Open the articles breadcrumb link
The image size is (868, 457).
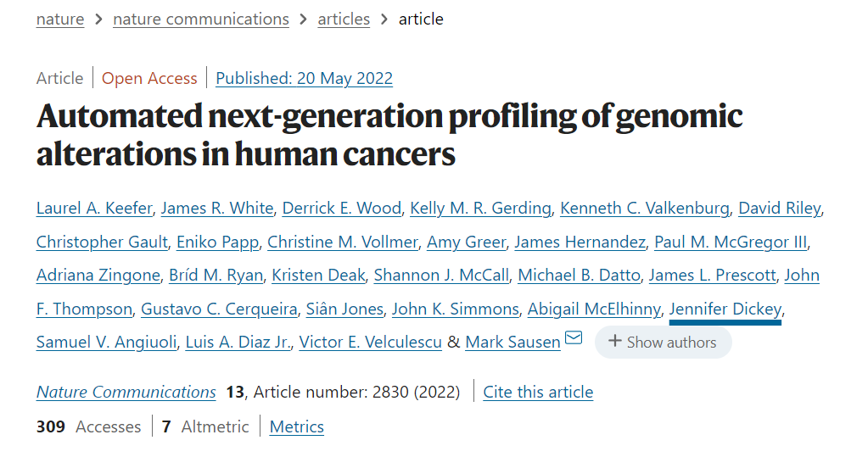(344, 20)
